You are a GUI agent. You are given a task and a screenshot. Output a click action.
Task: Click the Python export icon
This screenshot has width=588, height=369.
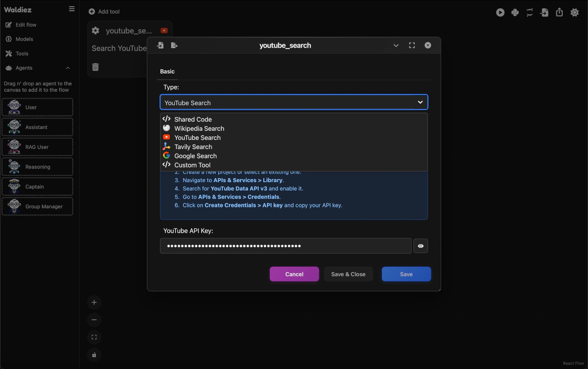click(515, 13)
